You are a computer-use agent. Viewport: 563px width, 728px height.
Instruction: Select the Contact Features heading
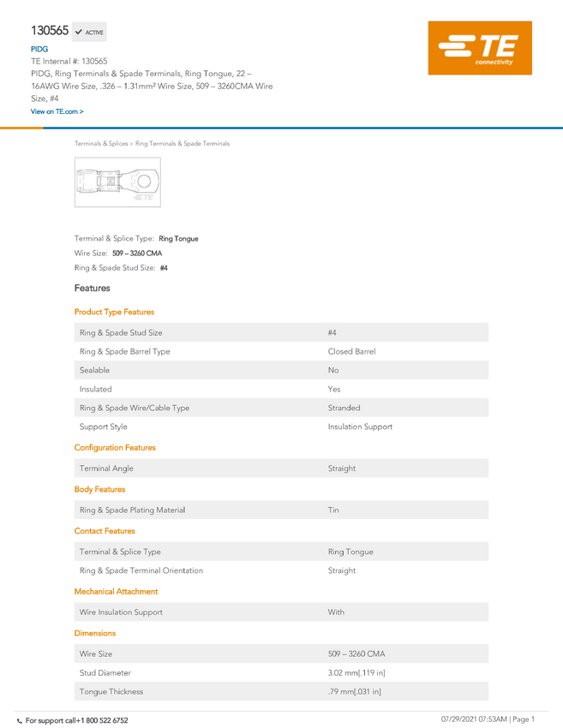coord(105,531)
